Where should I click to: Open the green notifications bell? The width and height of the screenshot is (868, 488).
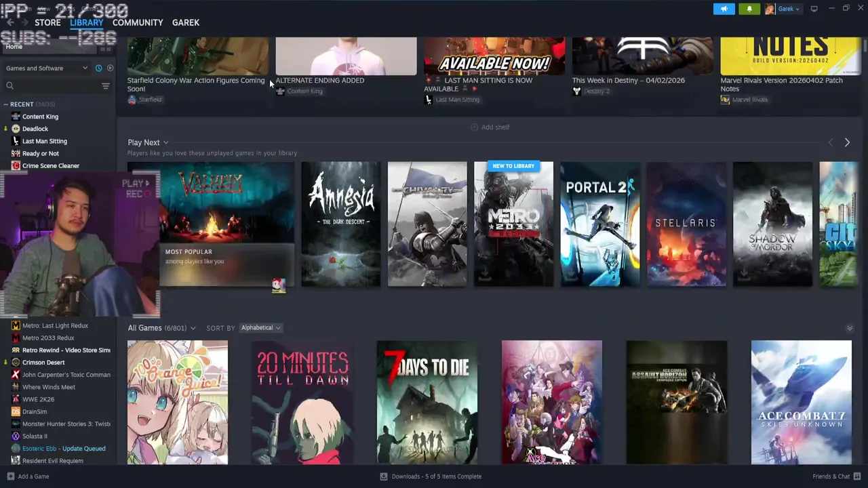(749, 9)
